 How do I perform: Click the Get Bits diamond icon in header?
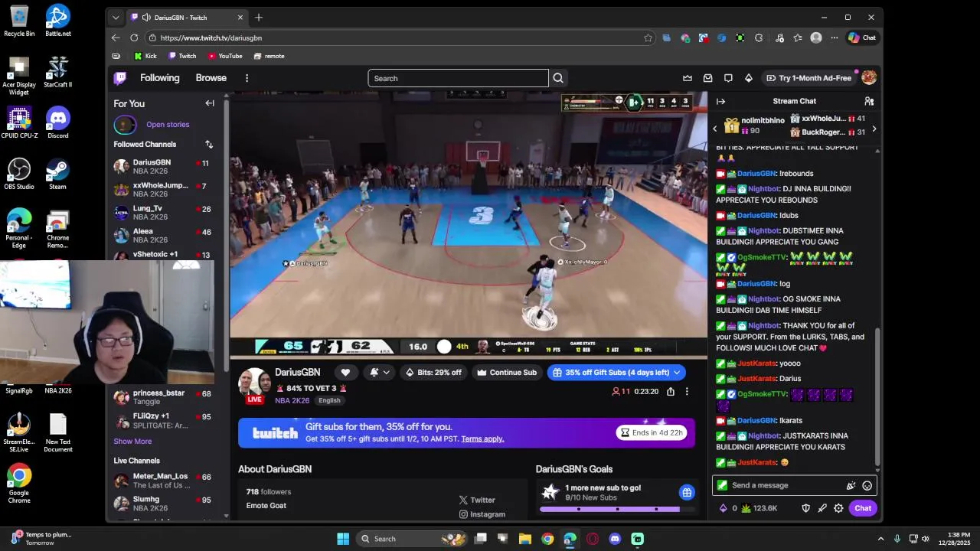point(749,78)
